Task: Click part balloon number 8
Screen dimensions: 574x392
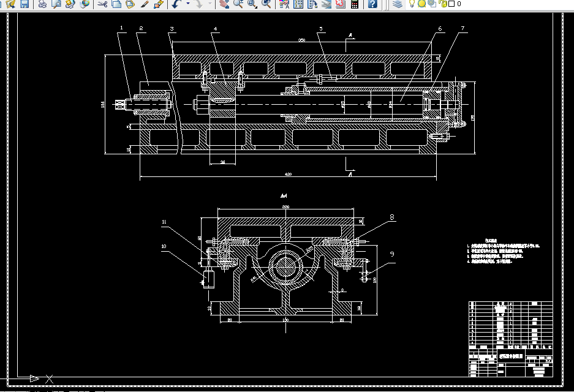Action: pos(391,217)
